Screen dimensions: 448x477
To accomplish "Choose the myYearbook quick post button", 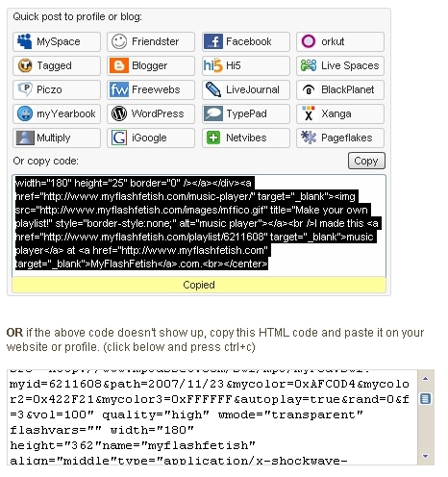I will (57, 113).
